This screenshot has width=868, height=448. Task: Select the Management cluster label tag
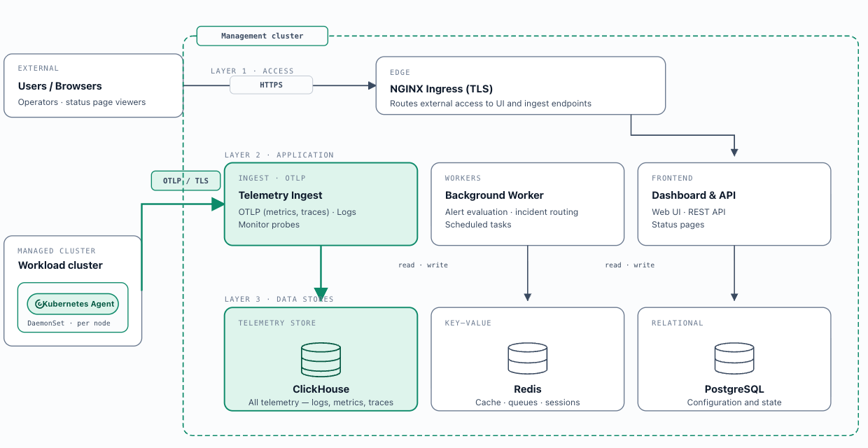point(262,36)
